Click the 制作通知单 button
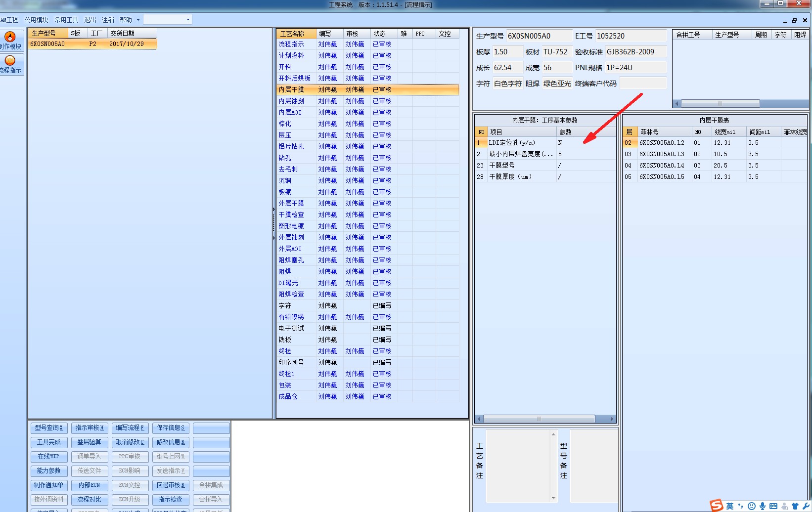The image size is (812, 512). (x=49, y=485)
